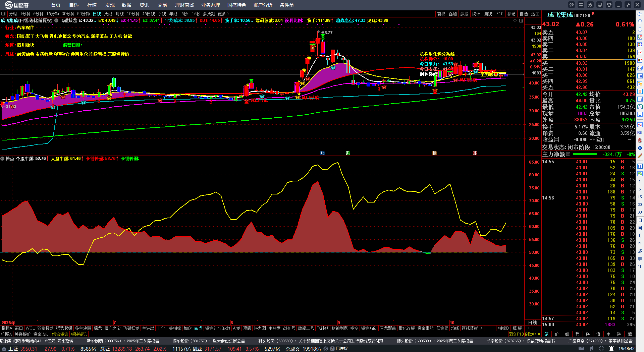
Task: Collapse the 扩展 extension panel
Action: coord(6,334)
